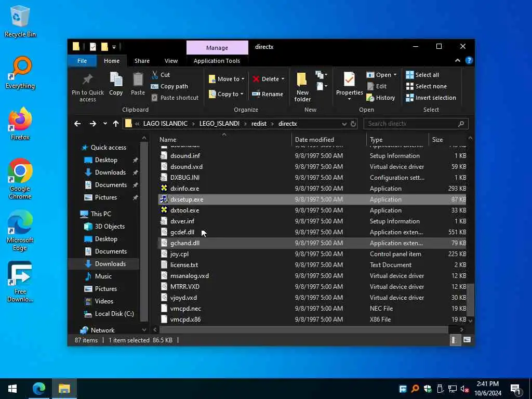
Task: Click redist in the address breadcrumb
Action: [x=259, y=124]
